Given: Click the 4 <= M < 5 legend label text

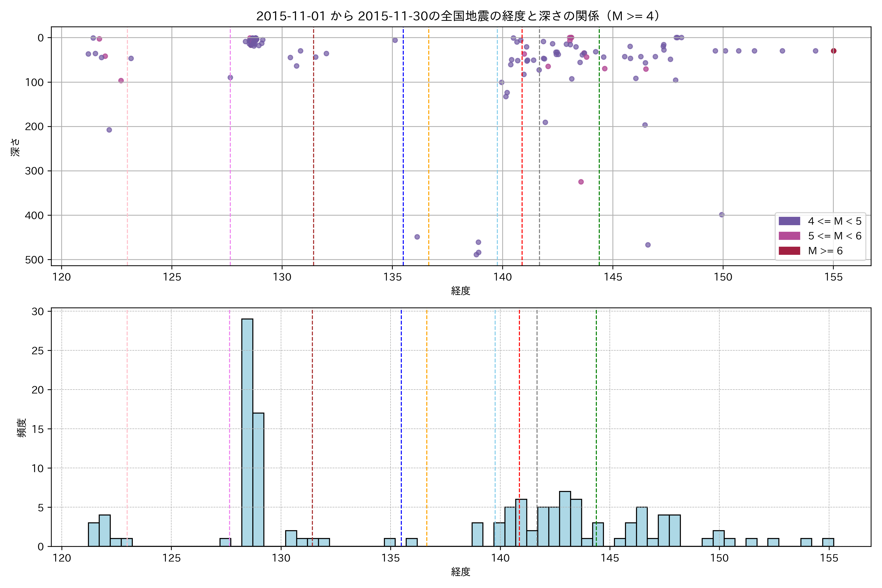Looking at the screenshot, I should (835, 221).
